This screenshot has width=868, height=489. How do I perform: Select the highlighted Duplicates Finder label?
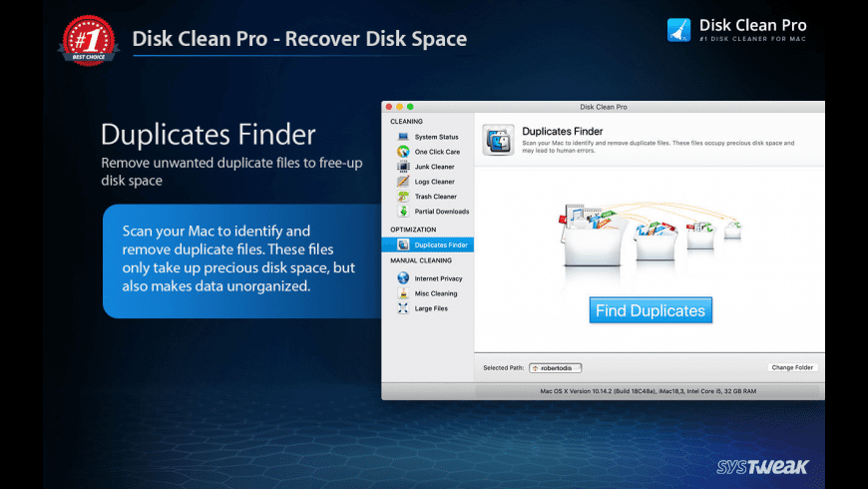click(441, 244)
